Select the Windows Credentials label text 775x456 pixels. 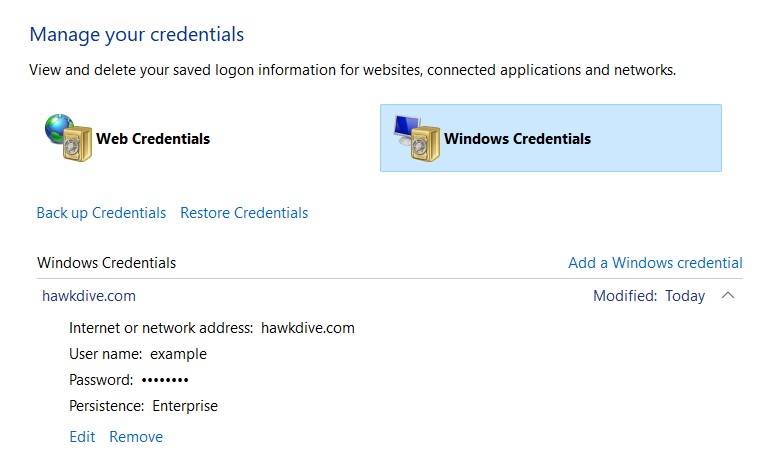point(517,139)
